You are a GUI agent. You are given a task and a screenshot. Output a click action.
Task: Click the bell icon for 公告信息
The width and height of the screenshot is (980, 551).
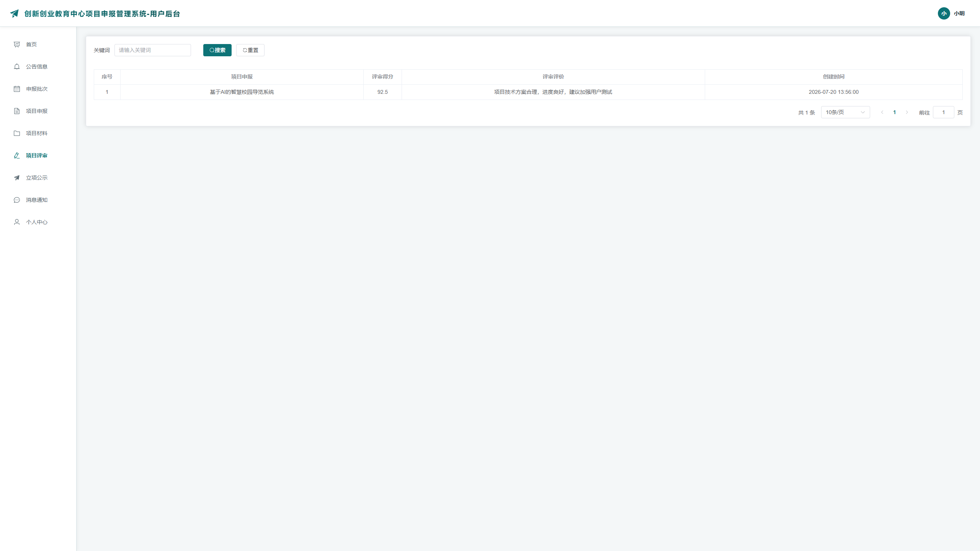pyautogui.click(x=17, y=67)
